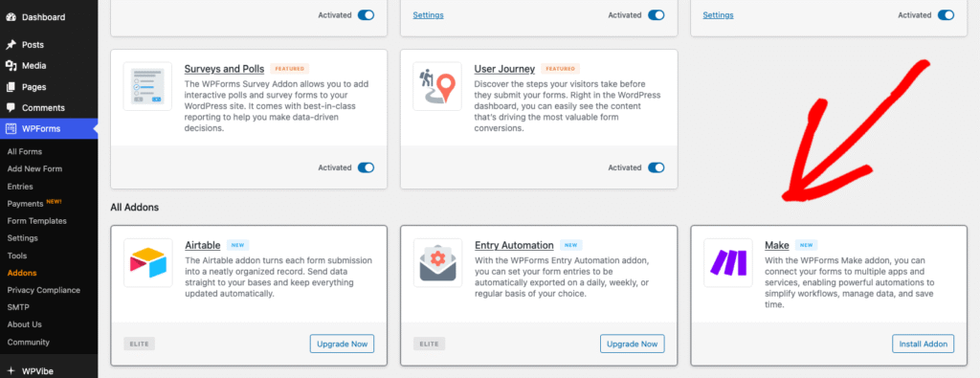Open Tools submenu
This screenshot has width=980, height=378.
click(17, 256)
